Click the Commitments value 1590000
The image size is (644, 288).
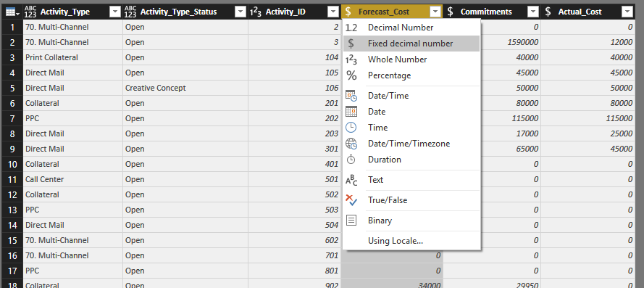pyautogui.click(x=492, y=42)
